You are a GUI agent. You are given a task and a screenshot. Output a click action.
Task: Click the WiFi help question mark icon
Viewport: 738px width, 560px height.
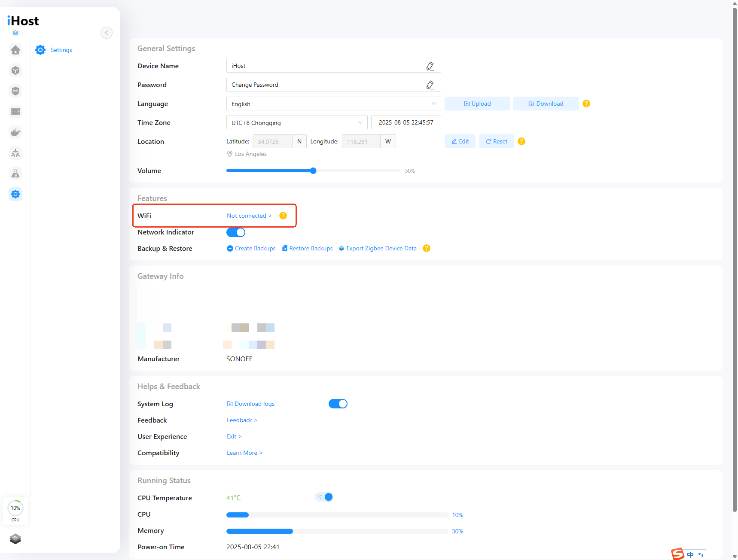coord(283,216)
